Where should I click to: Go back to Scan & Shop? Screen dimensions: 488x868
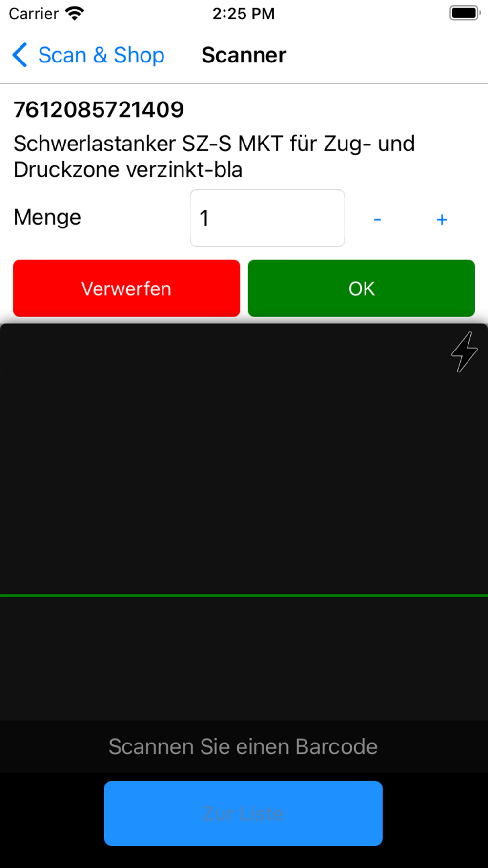[88, 55]
